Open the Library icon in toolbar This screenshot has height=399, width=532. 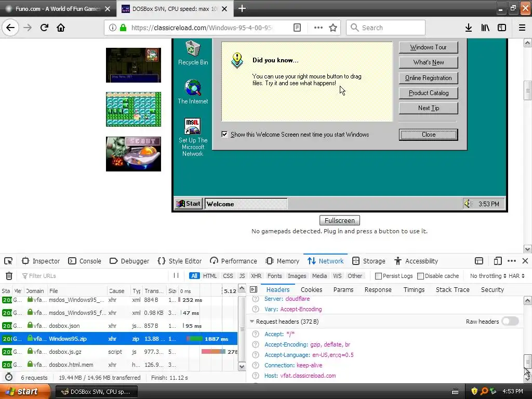[485, 28]
